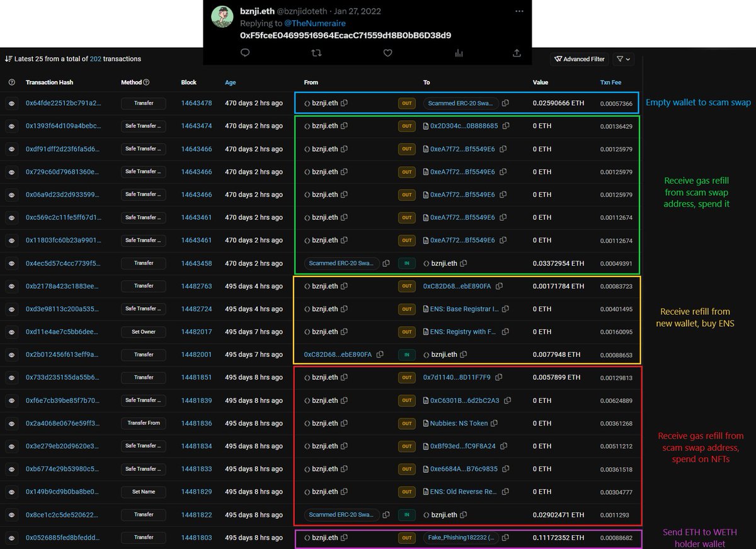Copy 0x2D304c...0B888685 address

coord(505,126)
